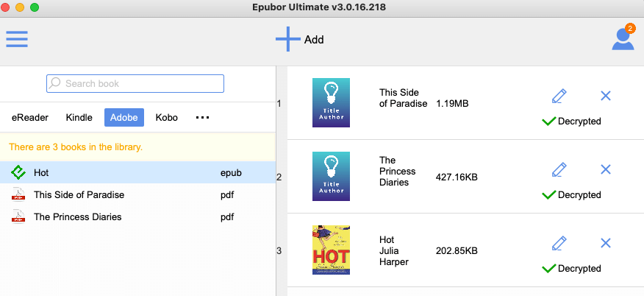
Task: Remove This Side of Paradise from list
Action: [606, 96]
